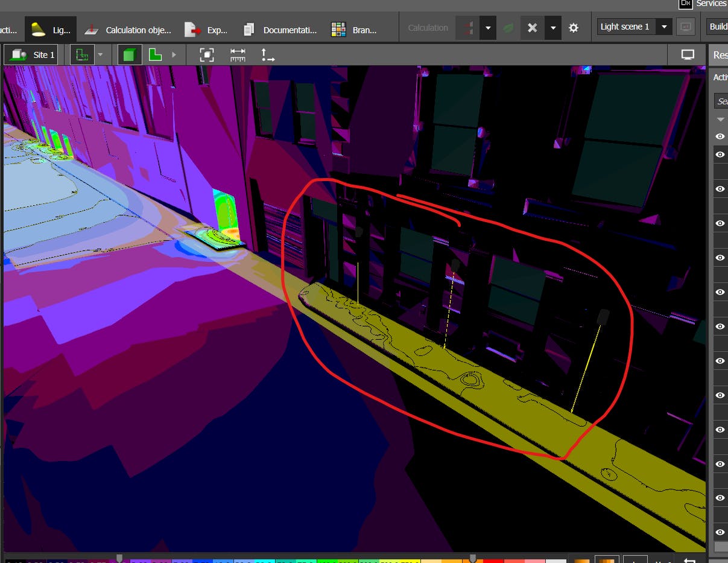Viewport: 728px width, 563px height.
Task: Switch to the Calculation objects tab
Action: coord(127,29)
